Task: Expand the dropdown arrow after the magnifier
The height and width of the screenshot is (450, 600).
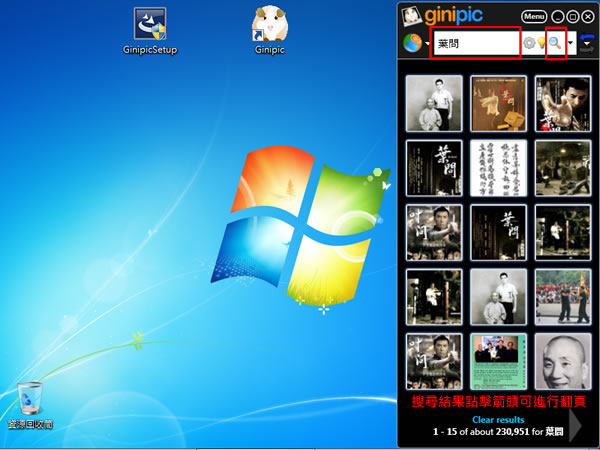Action: coord(570,43)
